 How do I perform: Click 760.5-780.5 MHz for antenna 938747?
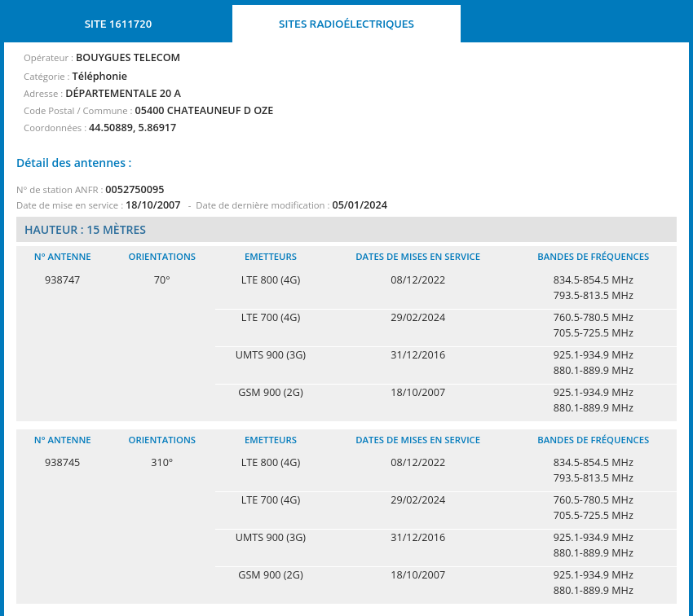click(593, 318)
